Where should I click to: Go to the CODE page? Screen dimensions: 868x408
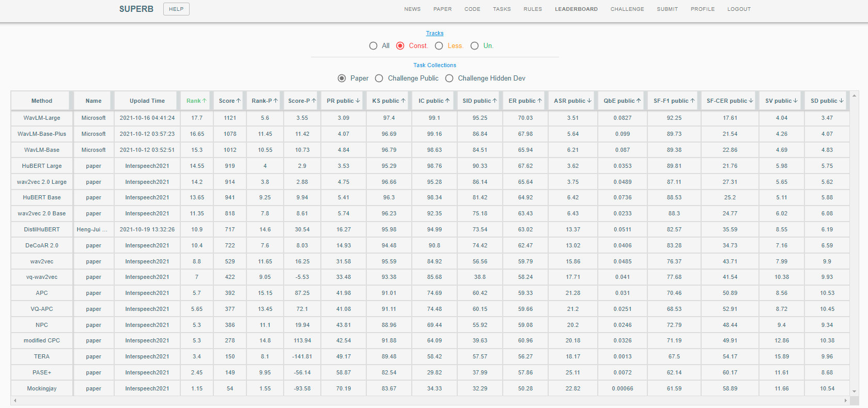[x=472, y=9]
